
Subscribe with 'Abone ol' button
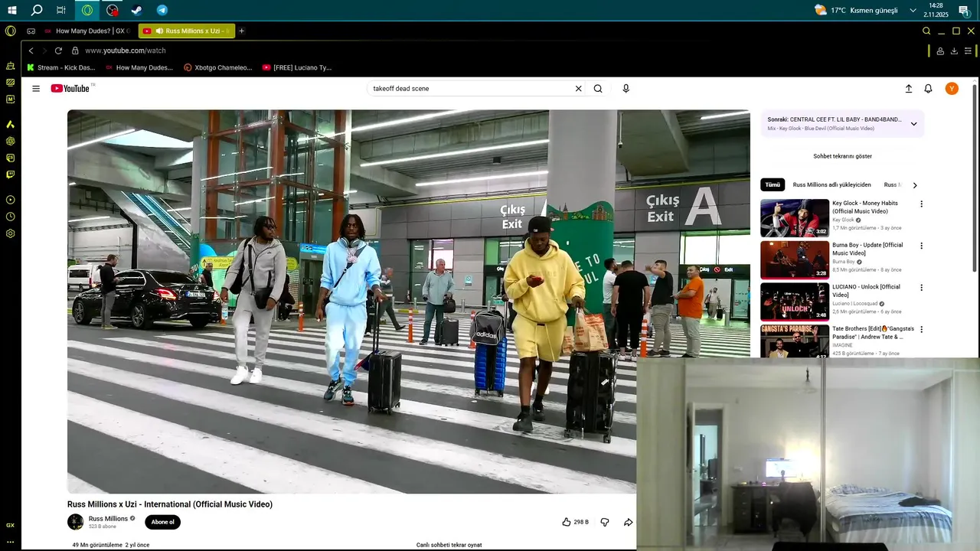pos(162,522)
